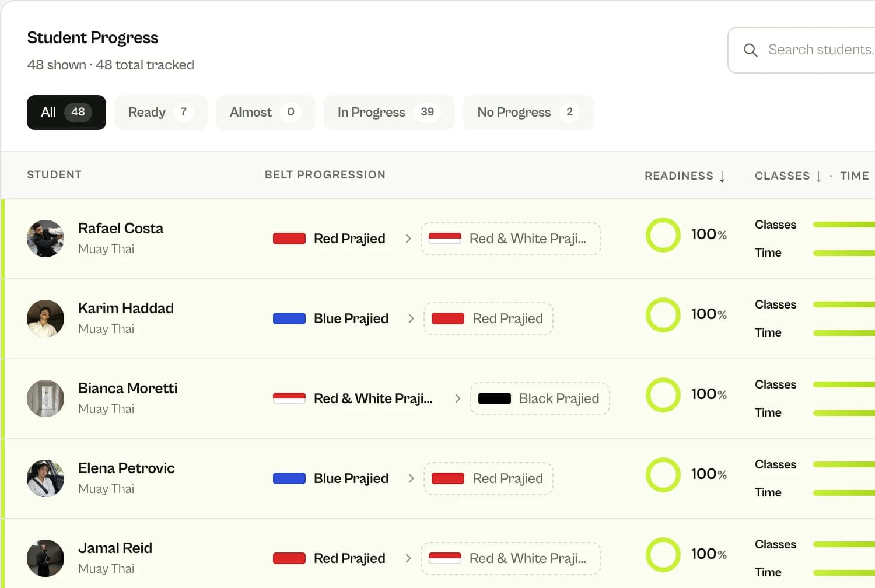The image size is (875, 588).
Task: Click Rafael Costa's red belt icon
Action: point(289,239)
